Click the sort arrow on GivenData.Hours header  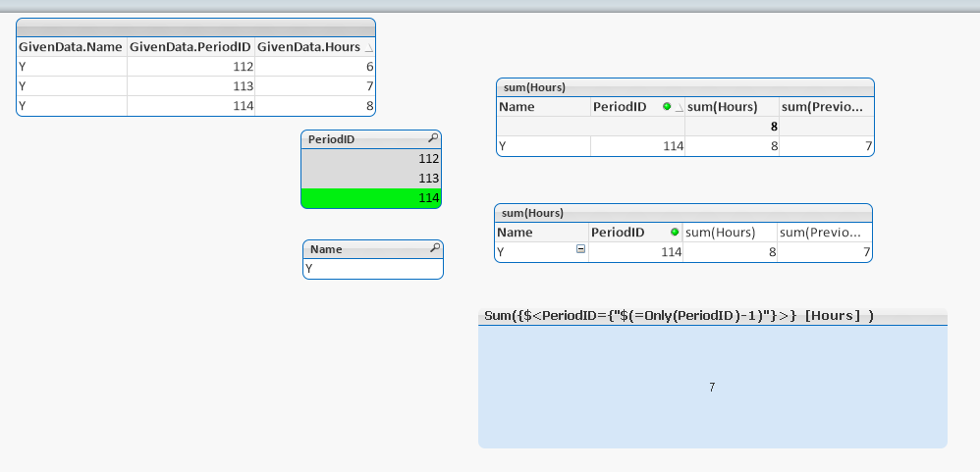369,47
